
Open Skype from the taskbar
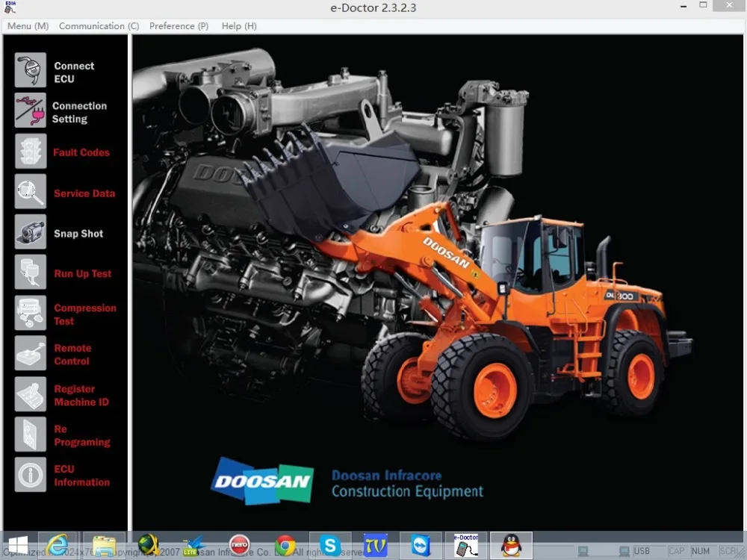pos(331,545)
